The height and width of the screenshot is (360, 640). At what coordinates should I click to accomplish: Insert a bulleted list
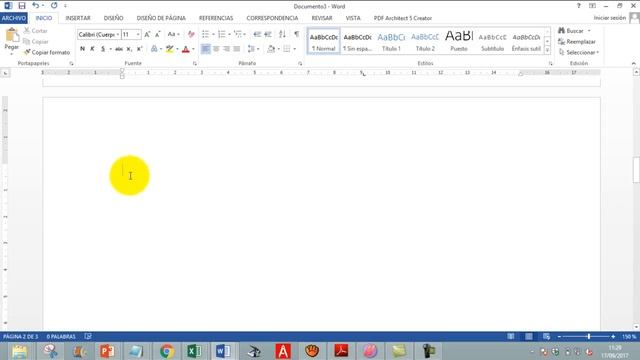point(205,34)
